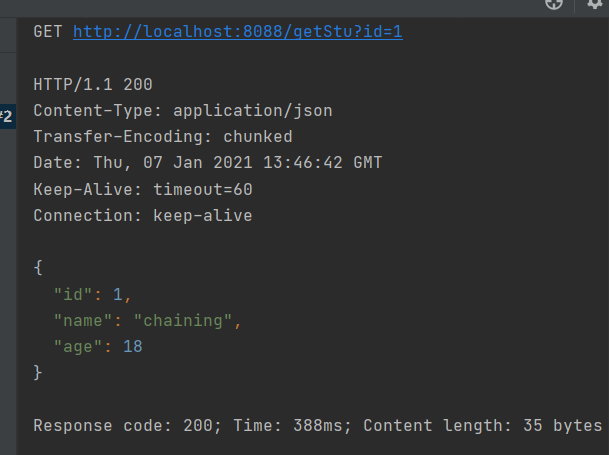Click the GET method text
This screenshot has width=609, height=455.
(48, 31)
